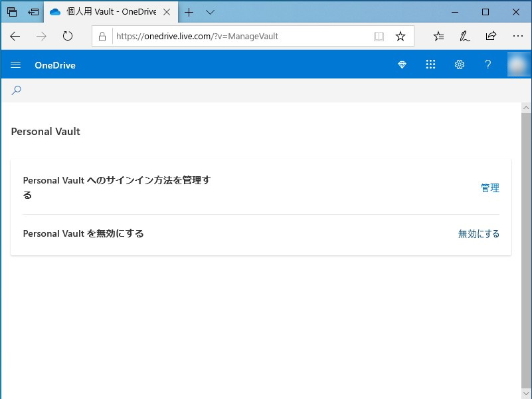532x399 pixels.
Task: Click the search magnifier icon
Action: coord(15,90)
